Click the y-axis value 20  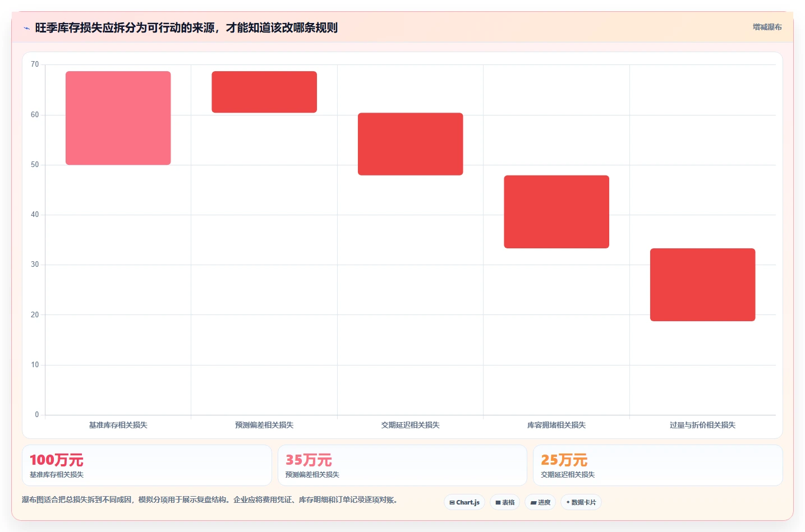(35, 315)
